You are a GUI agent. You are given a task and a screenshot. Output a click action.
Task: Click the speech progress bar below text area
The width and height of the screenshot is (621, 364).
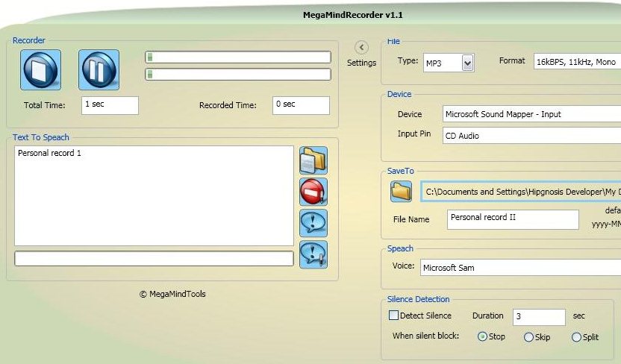154,258
